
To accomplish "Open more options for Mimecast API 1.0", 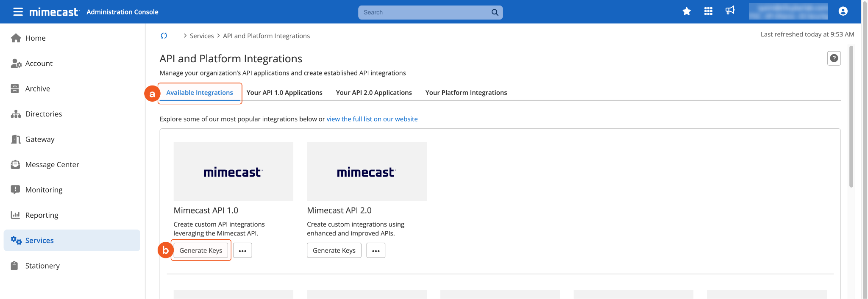I will (242, 251).
